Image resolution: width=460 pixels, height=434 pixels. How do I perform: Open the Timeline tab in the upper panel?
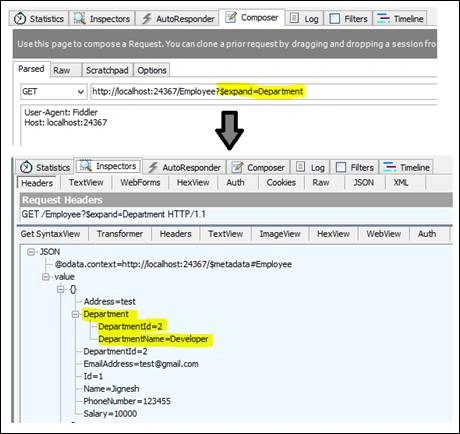(400, 18)
